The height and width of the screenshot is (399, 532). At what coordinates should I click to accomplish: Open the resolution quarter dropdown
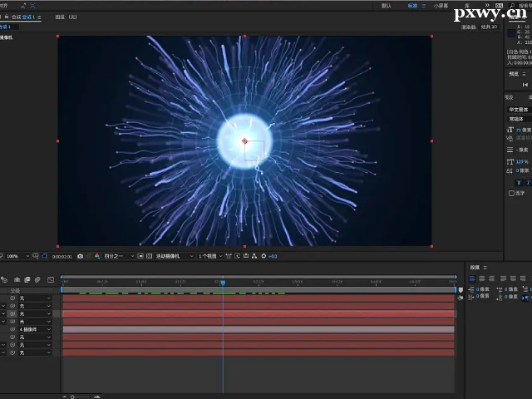pyautogui.click(x=121, y=256)
